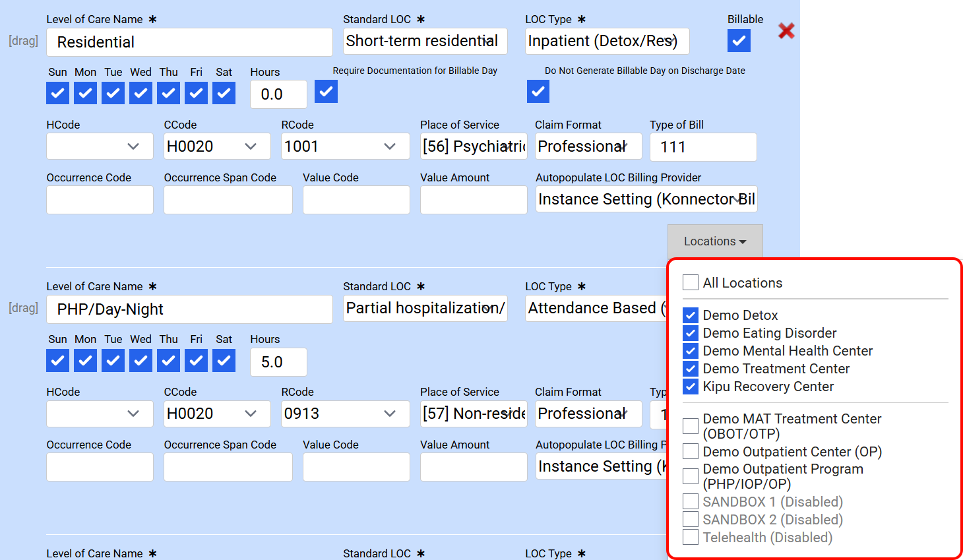Image resolution: width=963 pixels, height=560 pixels.
Task: Click the drag handle beside Residential
Action: (23, 41)
